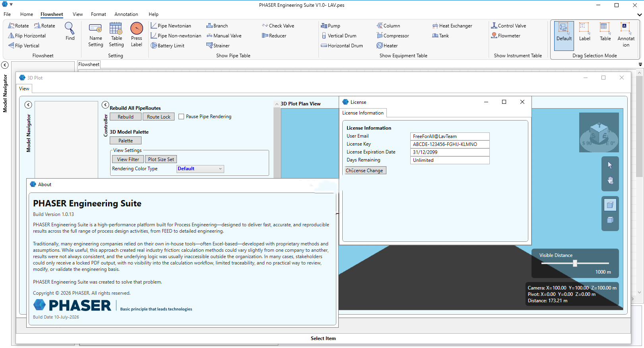The image size is (644, 348).
Task: Insert a Horizontal Drum
Action: 342,46
